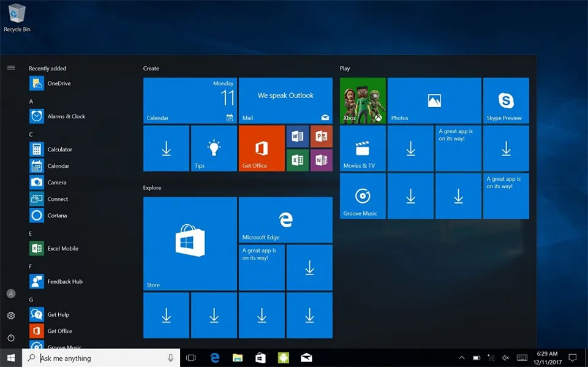Open the Photos tile

[x=434, y=100]
